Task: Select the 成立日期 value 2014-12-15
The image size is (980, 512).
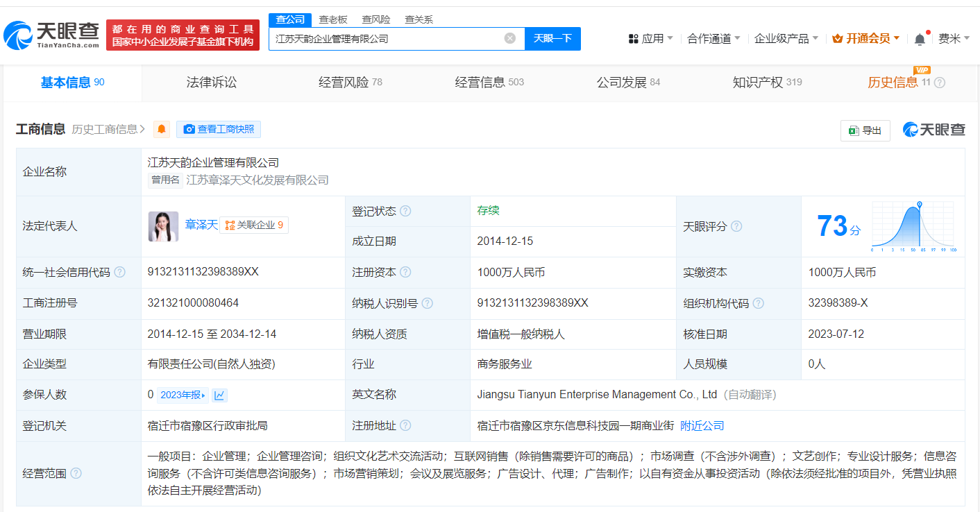Action: click(x=505, y=241)
